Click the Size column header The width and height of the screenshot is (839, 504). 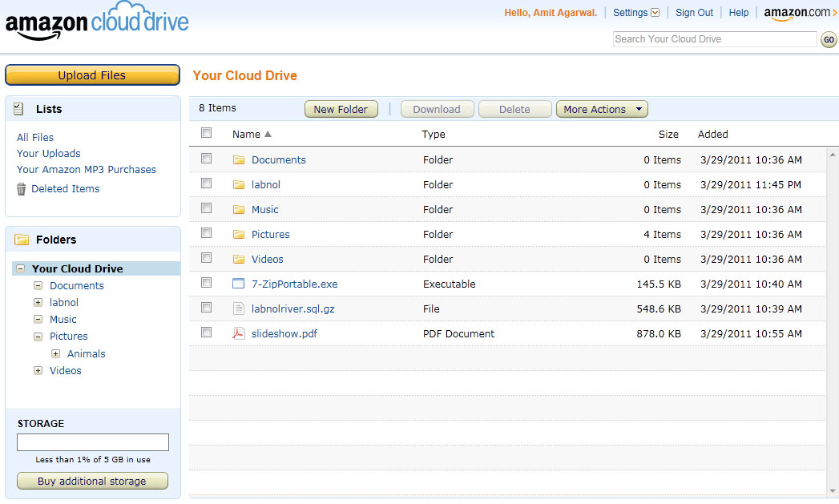pos(668,135)
